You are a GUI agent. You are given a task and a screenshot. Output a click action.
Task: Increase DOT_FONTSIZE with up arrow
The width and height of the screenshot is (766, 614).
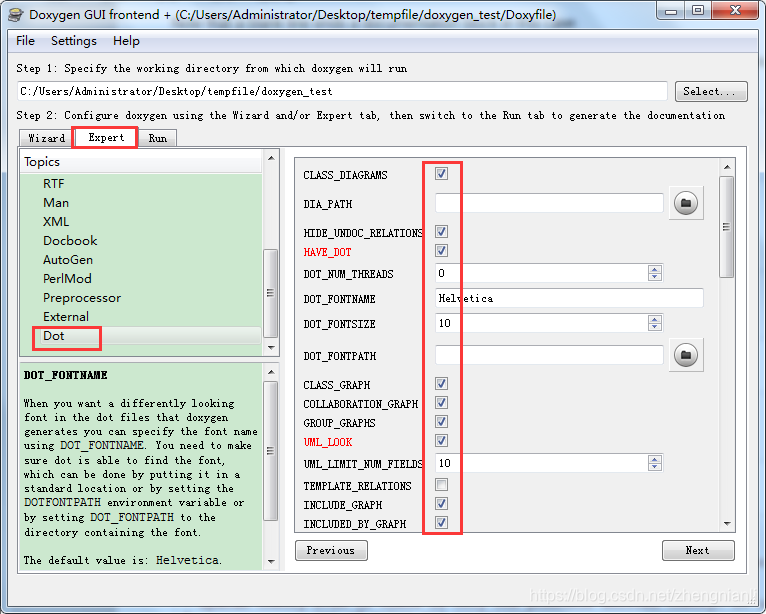tap(655, 319)
